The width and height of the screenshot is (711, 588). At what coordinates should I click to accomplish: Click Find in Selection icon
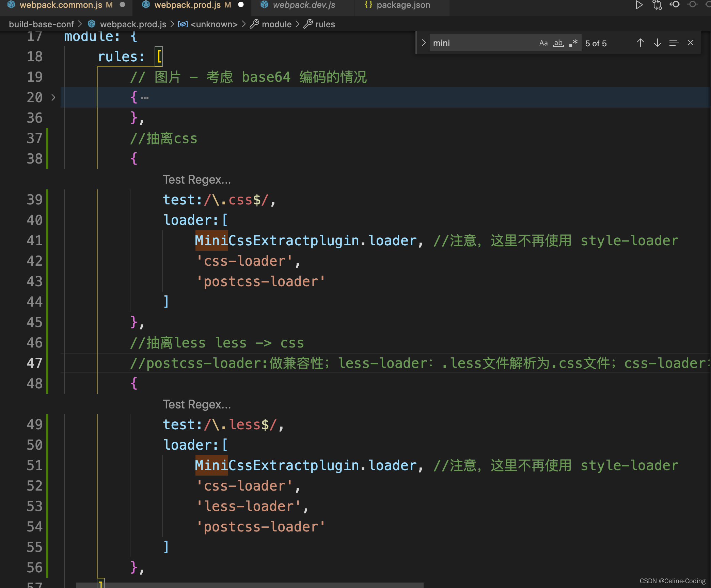(674, 43)
